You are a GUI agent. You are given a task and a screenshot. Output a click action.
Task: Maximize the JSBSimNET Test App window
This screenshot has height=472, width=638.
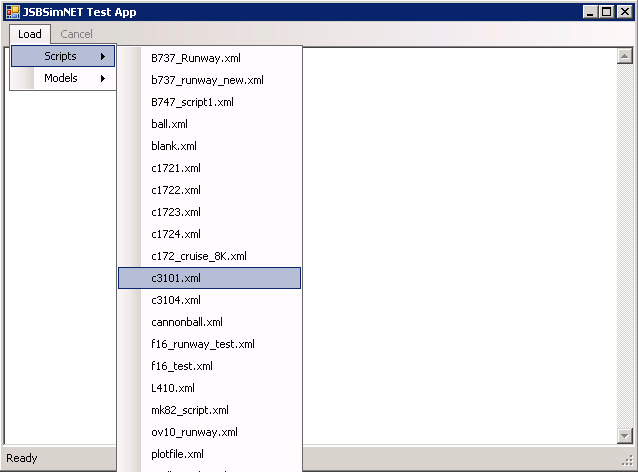[x=607, y=12]
